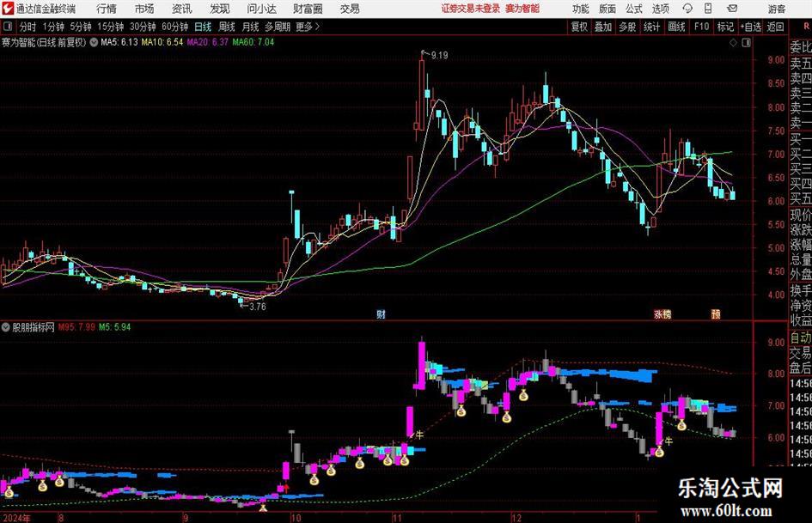Add stock with +自选 button

click(751, 27)
